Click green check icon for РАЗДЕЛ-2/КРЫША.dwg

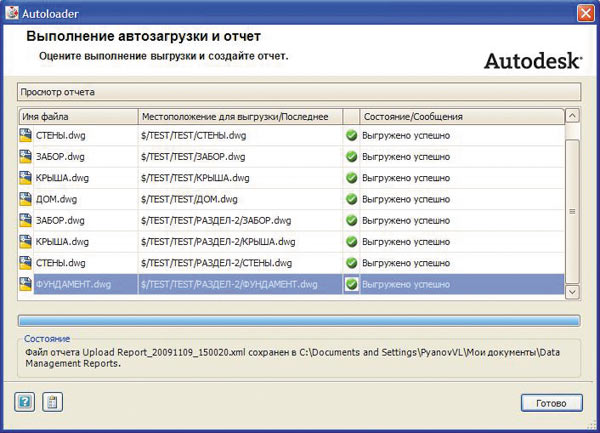click(x=351, y=241)
